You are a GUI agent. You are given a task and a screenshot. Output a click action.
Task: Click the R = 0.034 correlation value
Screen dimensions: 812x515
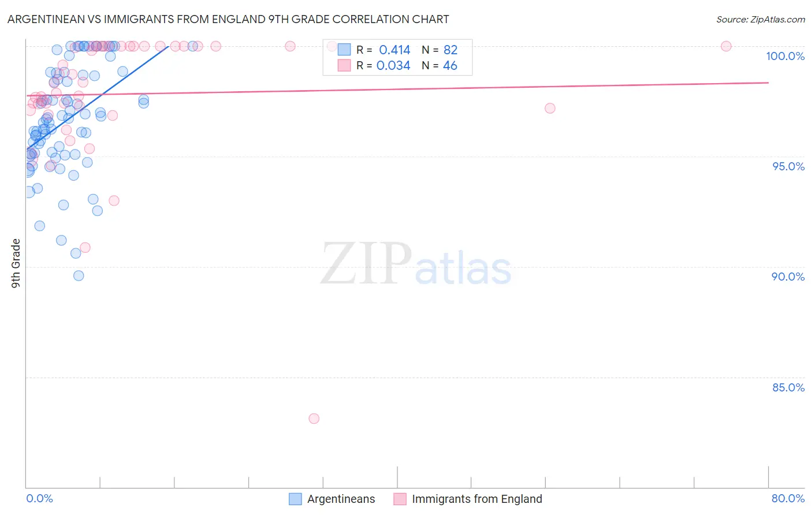pos(383,65)
